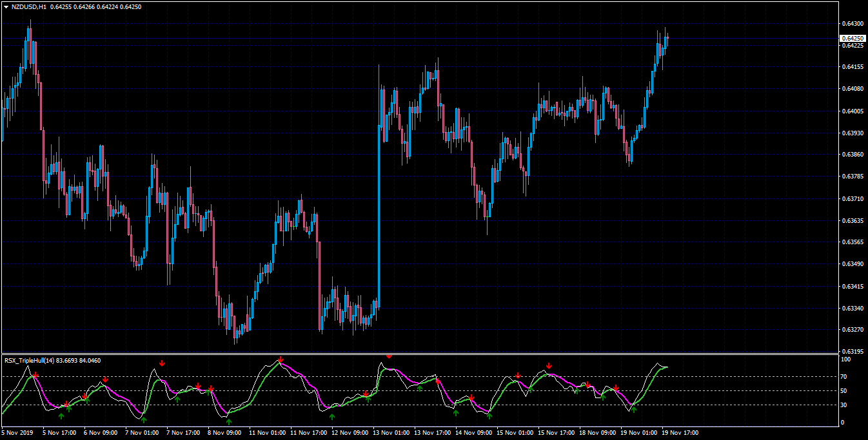Click the red arrow above the 11 Nov peak
This screenshot has width=868, height=440.
tap(281, 360)
